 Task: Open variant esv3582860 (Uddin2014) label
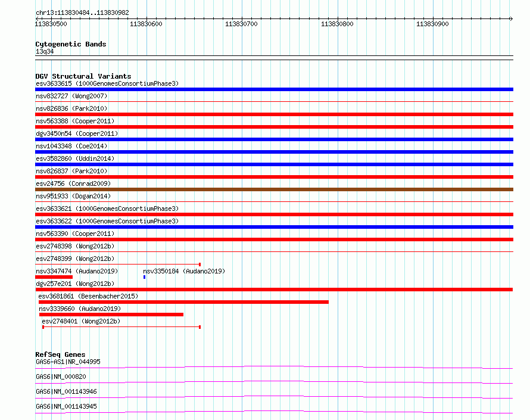coord(75,158)
